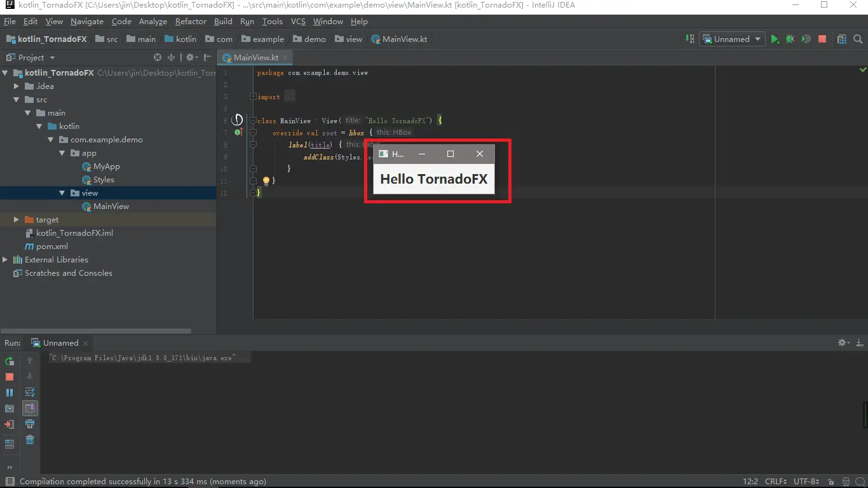
Task: Click Hide icon in Project panel header
Action: 208,57
